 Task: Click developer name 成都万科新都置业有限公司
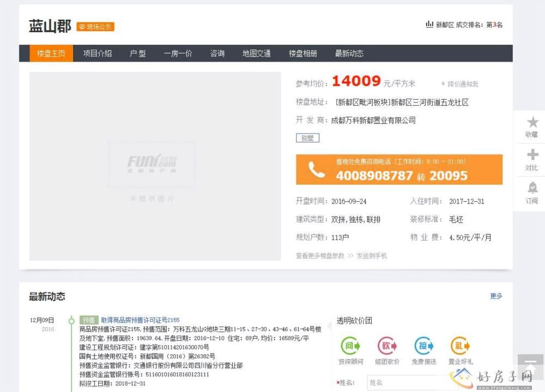click(x=373, y=120)
